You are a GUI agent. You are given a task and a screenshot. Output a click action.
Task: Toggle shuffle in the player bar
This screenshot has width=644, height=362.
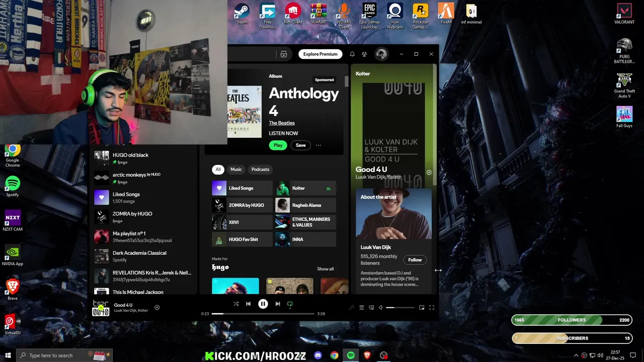tap(236, 304)
